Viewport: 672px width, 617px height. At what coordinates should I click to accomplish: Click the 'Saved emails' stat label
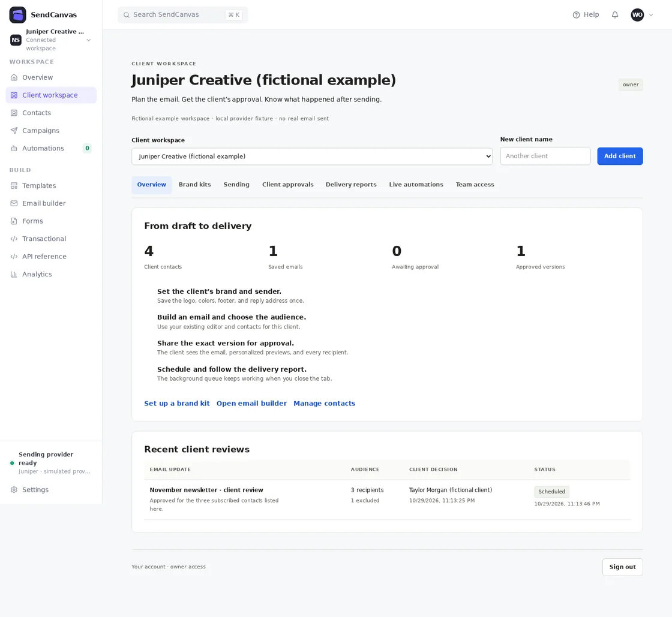click(x=286, y=267)
